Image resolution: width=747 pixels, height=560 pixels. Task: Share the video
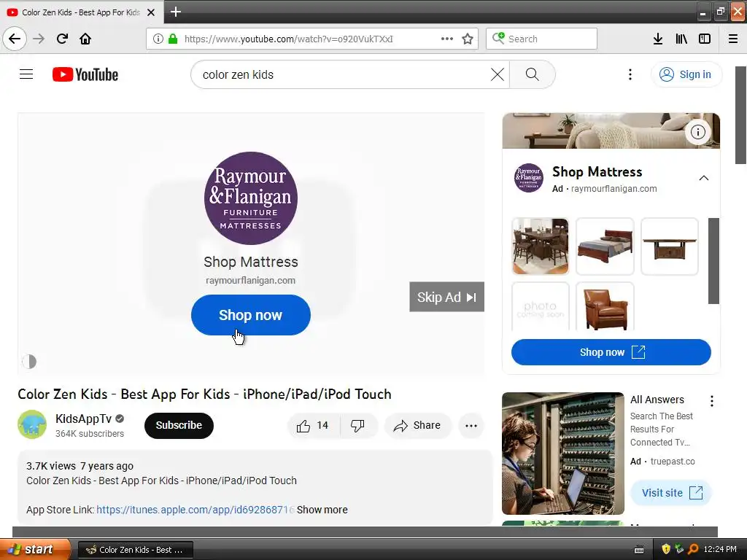[x=417, y=425]
